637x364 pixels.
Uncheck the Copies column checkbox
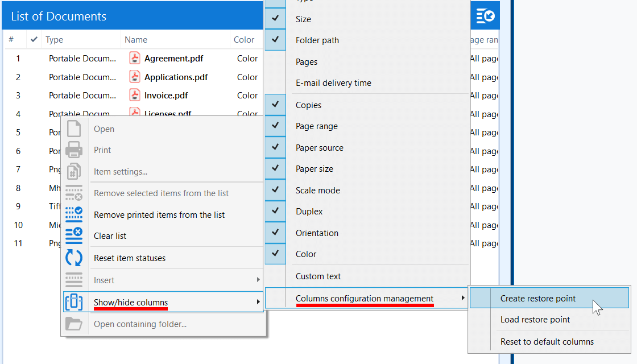275,105
